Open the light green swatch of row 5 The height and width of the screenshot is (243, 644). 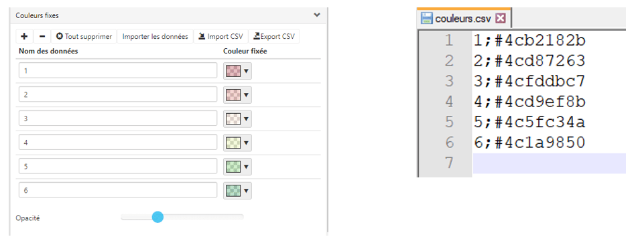coord(233,167)
